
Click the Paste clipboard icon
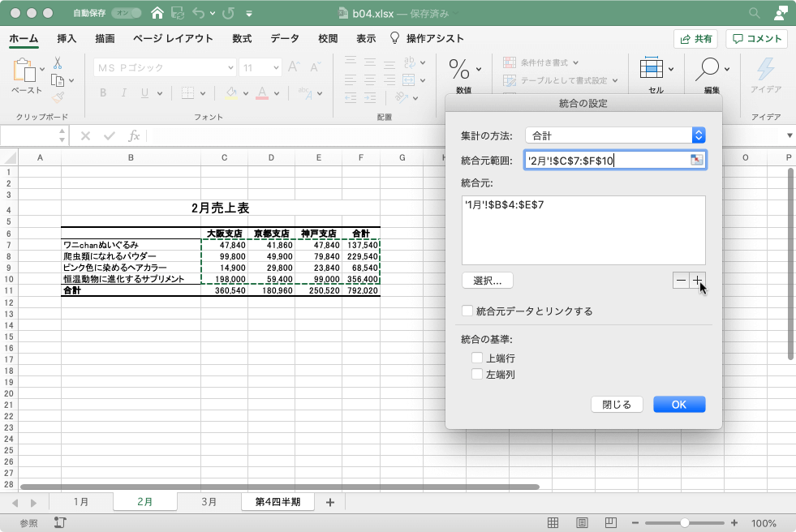click(x=24, y=70)
